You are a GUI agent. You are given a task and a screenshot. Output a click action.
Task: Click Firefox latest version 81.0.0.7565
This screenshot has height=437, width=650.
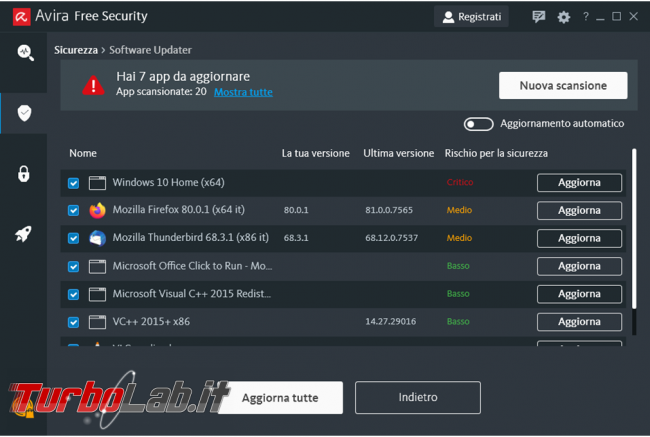(x=389, y=210)
